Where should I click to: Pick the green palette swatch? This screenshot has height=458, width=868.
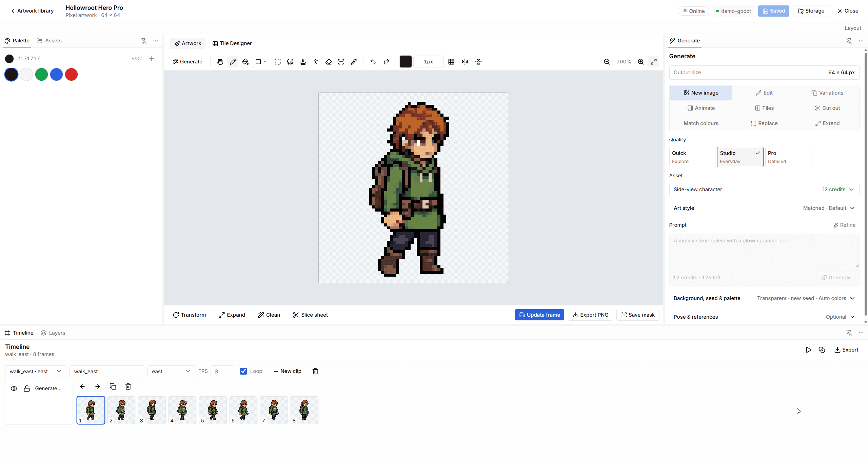click(41, 75)
